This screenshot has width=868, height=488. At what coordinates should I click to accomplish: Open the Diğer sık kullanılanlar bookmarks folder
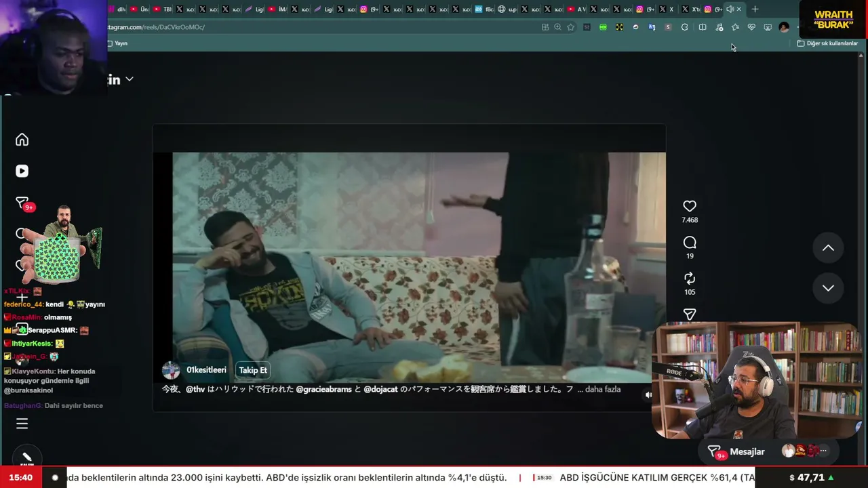pos(827,43)
